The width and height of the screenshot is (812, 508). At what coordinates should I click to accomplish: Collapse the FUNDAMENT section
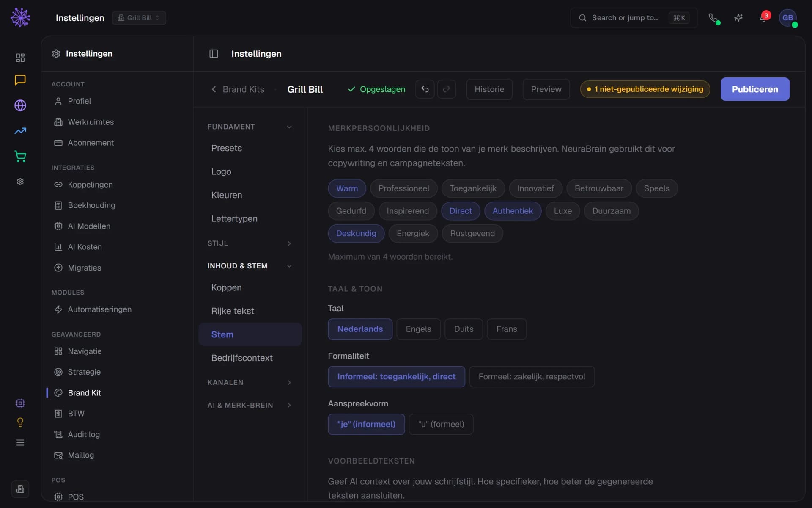[x=250, y=127]
